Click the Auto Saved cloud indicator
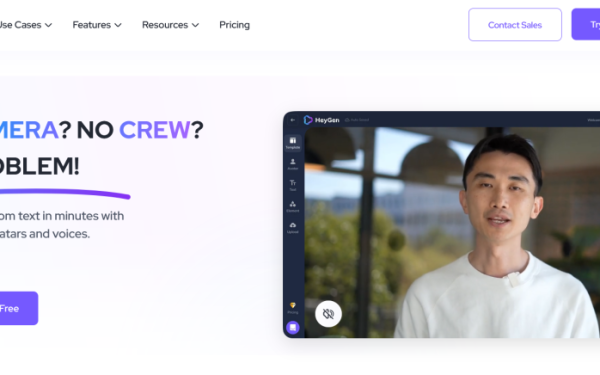 pos(357,120)
